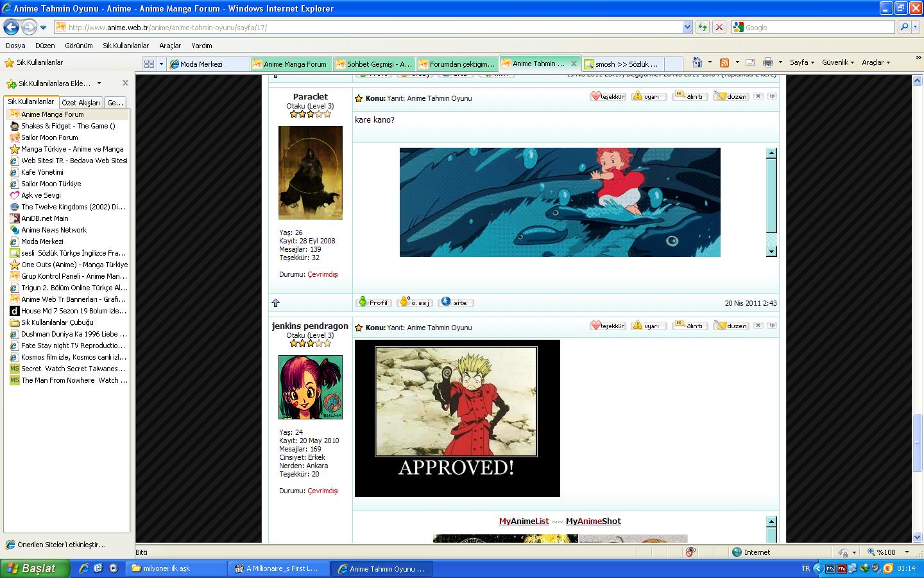Open the Düzen menu
Viewport: 924px width, 578px height.
45,46
